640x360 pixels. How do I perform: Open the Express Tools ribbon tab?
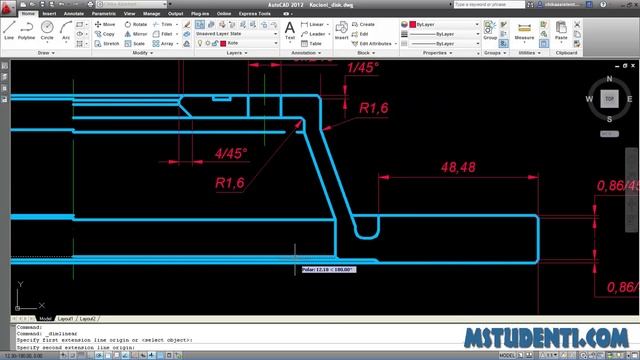pyautogui.click(x=255, y=13)
